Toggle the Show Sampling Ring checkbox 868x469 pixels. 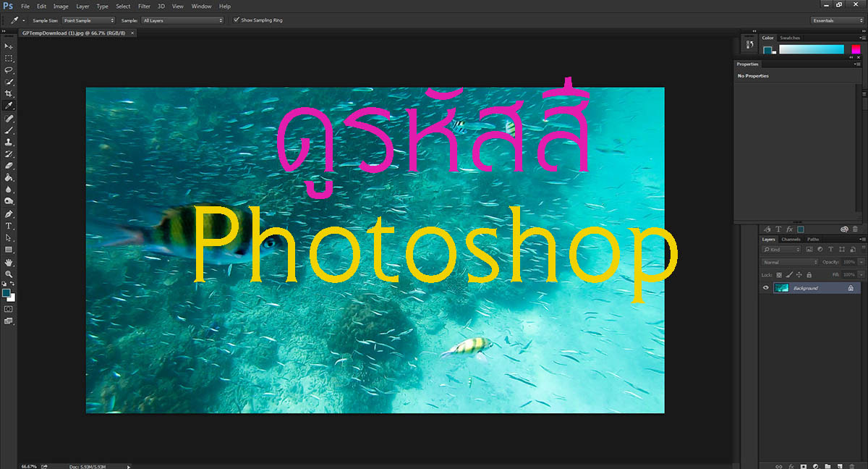(x=237, y=20)
